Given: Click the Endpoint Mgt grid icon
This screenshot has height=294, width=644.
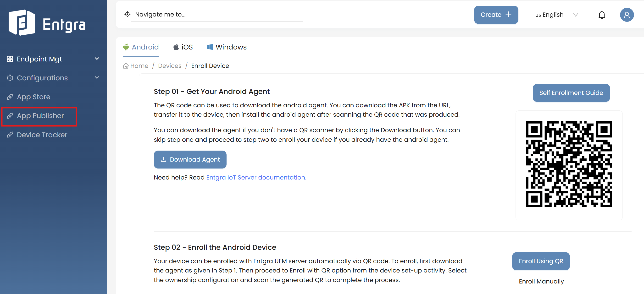Looking at the screenshot, I should click(x=10, y=59).
